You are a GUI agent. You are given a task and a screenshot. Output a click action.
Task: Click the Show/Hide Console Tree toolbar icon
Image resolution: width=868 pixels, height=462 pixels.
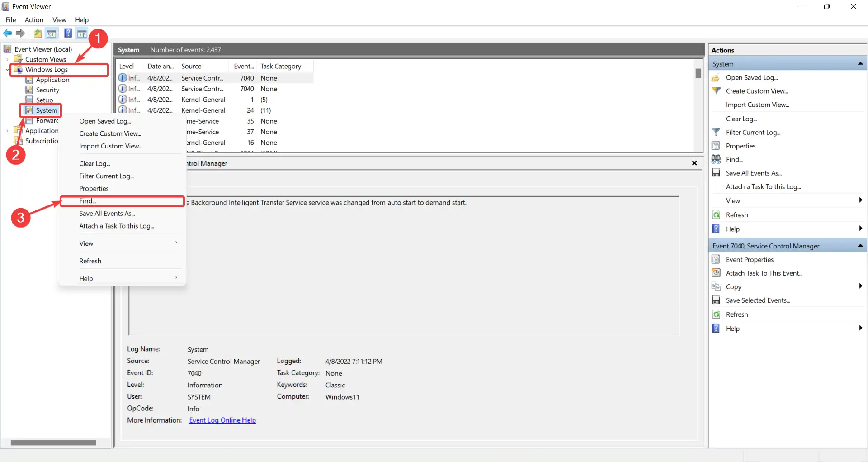[52, 33]
